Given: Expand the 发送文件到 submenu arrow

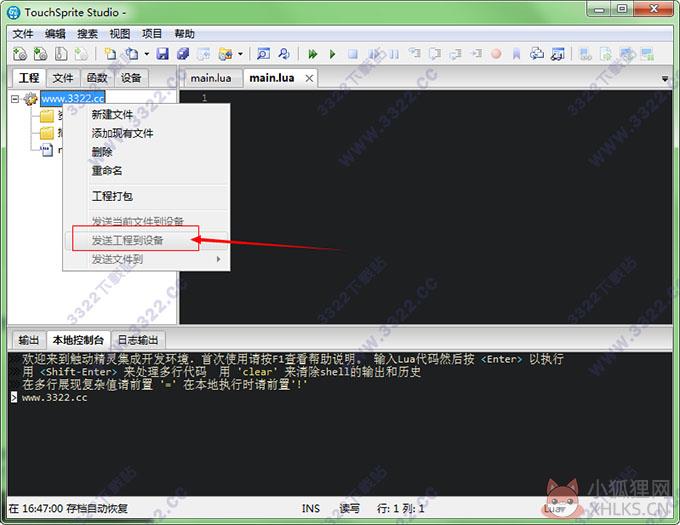Looking at the screenshot, I should [x=218, y=259].
